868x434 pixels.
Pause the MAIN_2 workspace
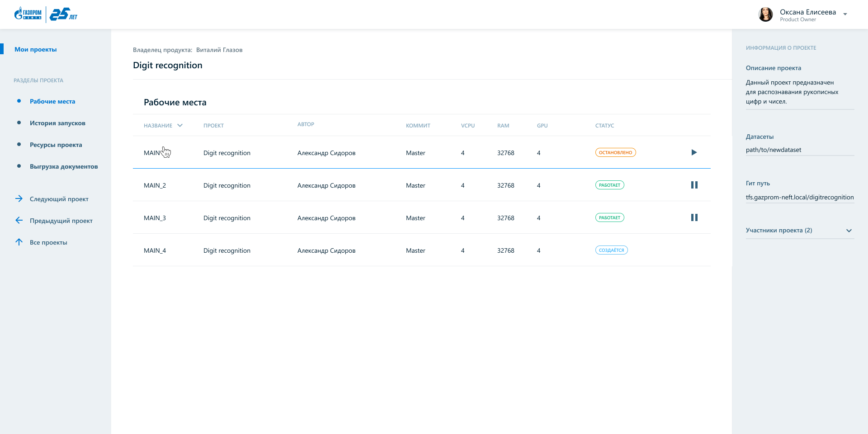694,185
